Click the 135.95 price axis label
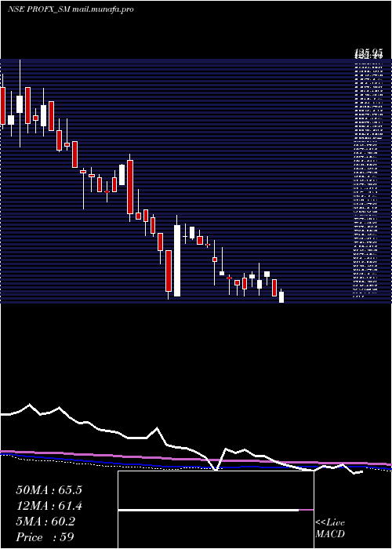Screen dimensions: 392x549 pyautogui.click(x=369, y=54)
